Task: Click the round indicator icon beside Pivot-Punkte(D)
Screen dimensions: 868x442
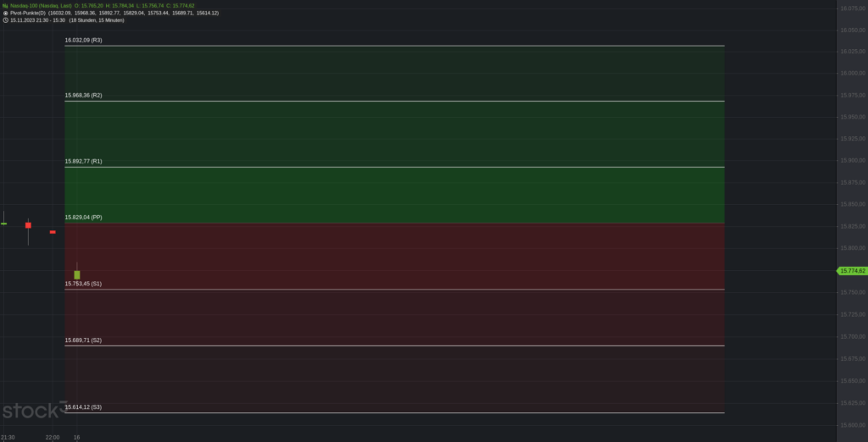Action: 5,13
